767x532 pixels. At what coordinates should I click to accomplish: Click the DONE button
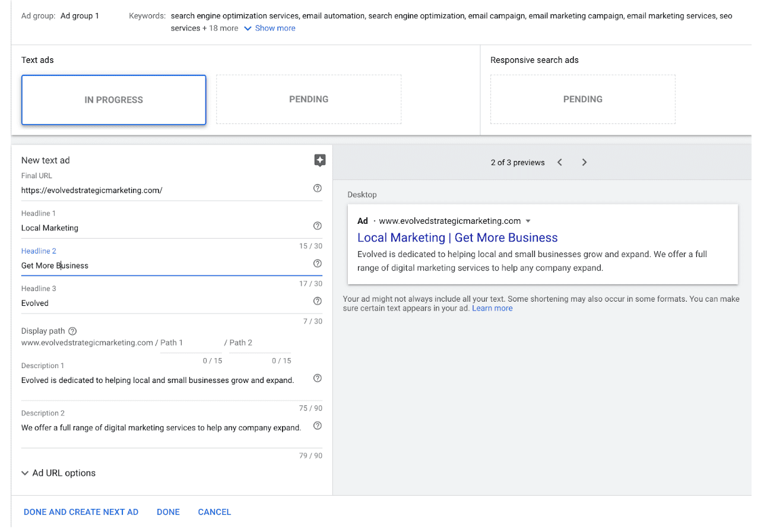coord(169,512)
